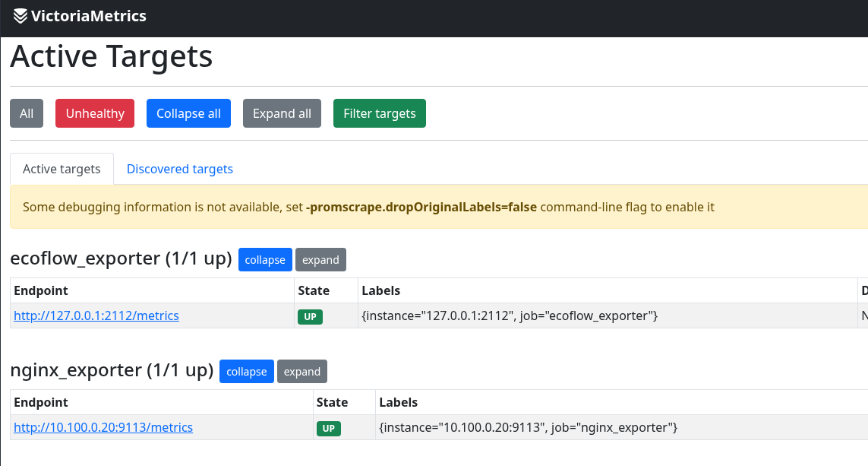Click the ecoflow_exporter labels cell
868x466 pixels.
coord(510,315)
